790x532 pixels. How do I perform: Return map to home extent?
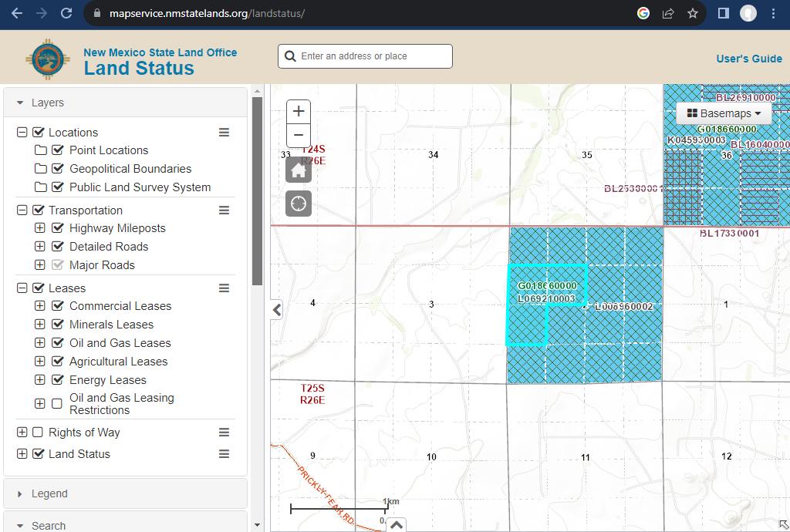pos(299,170)
